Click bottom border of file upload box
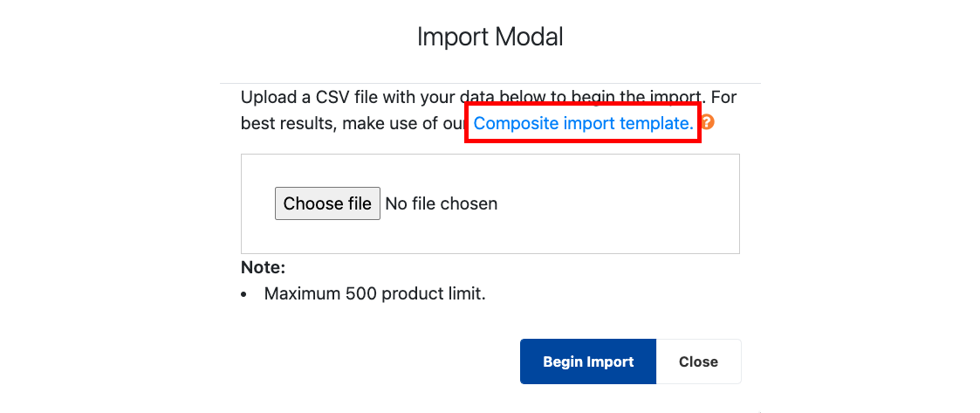Image resolution: width=980 pixels, height=413 pixels. (490, 253)
